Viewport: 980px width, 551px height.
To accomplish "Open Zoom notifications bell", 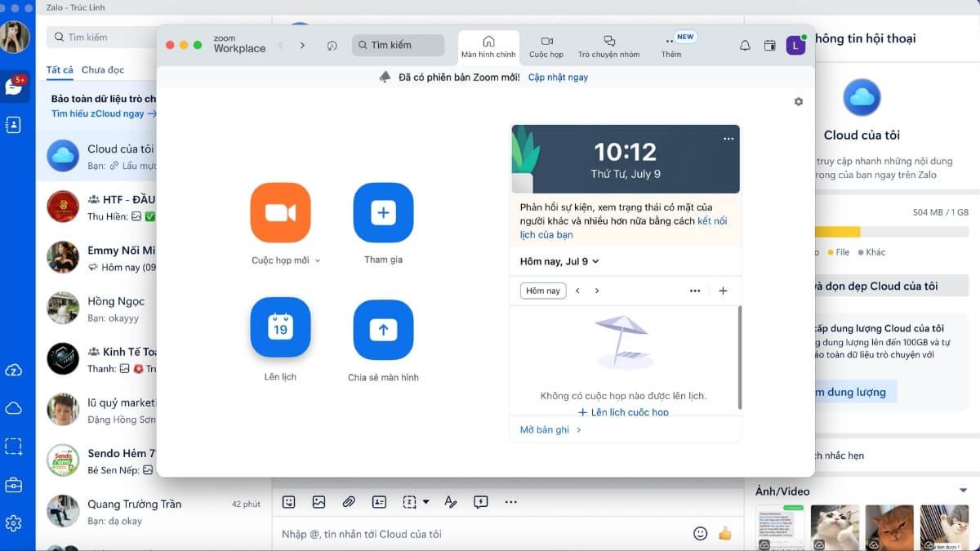I will coord(745,46).
